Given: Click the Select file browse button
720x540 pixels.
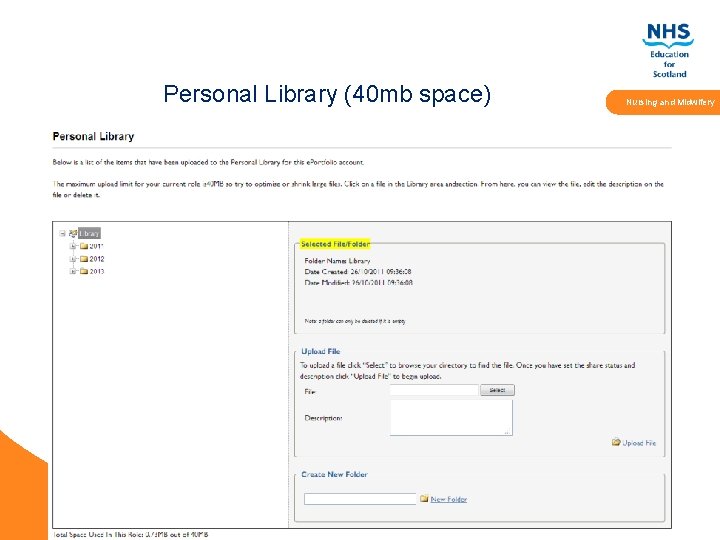Looking at the screenshot, I should point(497,390).
